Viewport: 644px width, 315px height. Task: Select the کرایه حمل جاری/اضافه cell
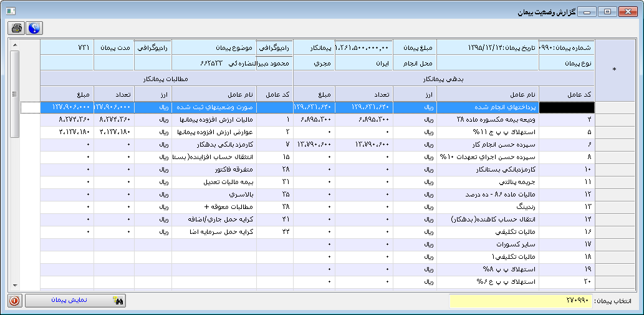click(x=214, y=220)
